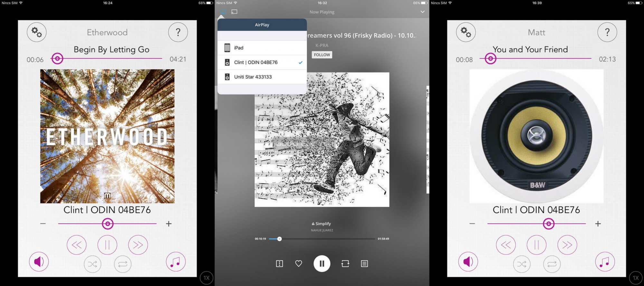The image size is (644, 286).
Task: Click Chromecast icon in Now Playing header
Action: pyautogui.click(x=234, y=12)
